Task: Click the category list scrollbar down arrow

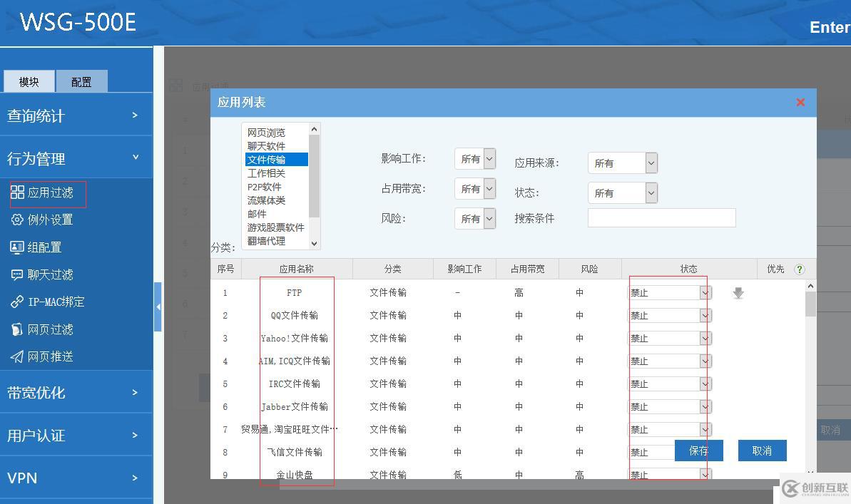Action: click(314, 245)
